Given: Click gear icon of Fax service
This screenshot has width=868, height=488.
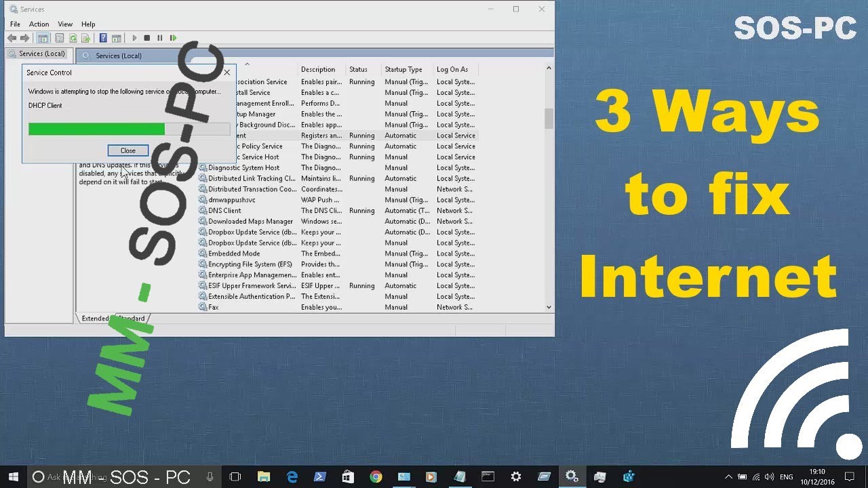Looking at the screenshot, I should point(203,307).
